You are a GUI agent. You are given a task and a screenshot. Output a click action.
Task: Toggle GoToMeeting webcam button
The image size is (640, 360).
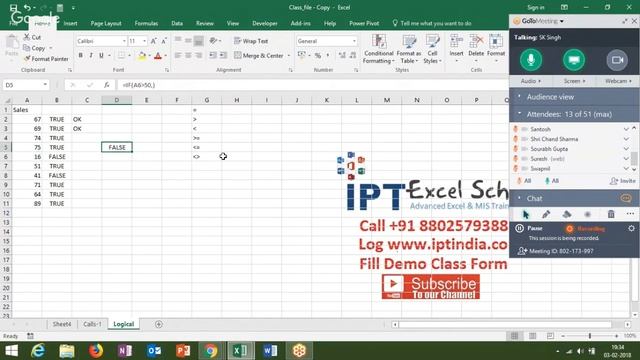(617, 60)
